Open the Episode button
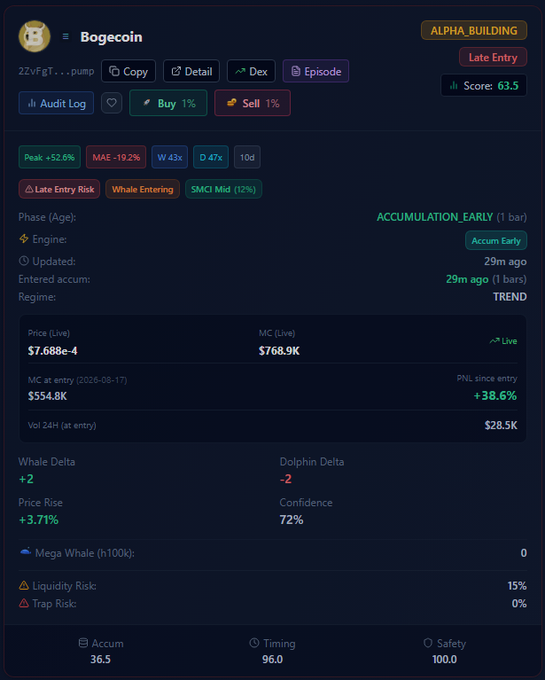545x680 pixels. coord(316,71)
